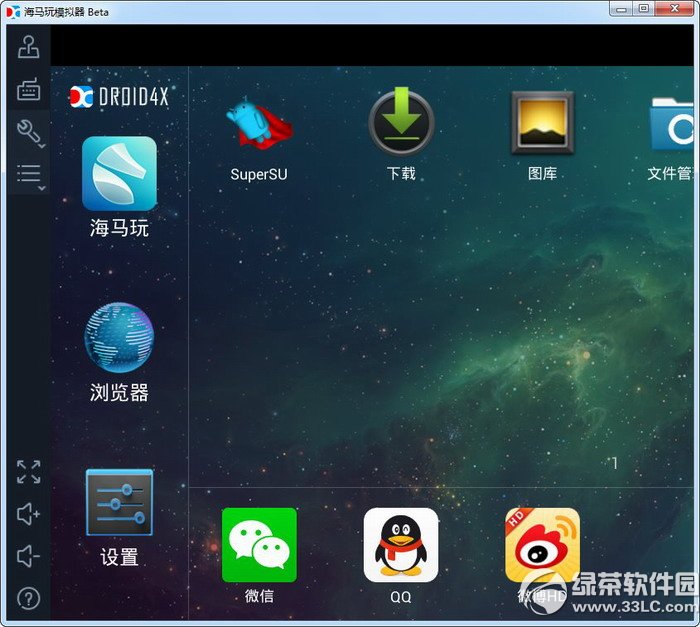Click the SuperSU label text
This screenshot has height=627, width=700.
259,174
